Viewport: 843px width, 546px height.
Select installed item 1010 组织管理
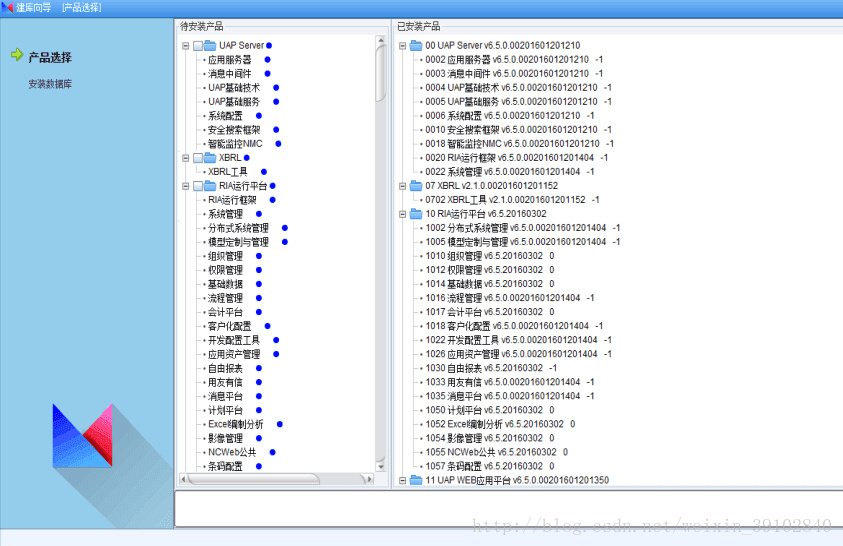[x=490, y=256]
